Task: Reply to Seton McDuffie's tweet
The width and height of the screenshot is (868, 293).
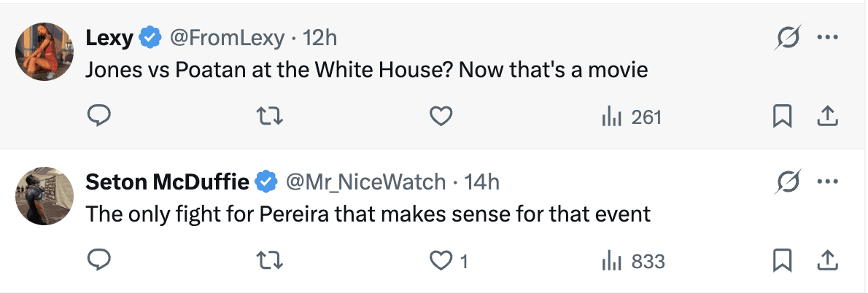Action: pos(99,260)
